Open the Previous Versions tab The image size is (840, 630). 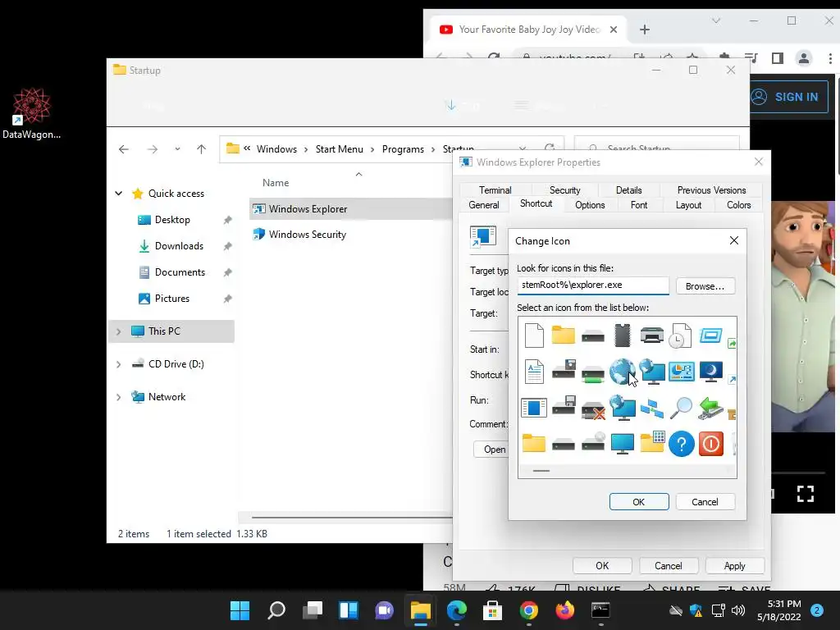(x=711, y=190)
